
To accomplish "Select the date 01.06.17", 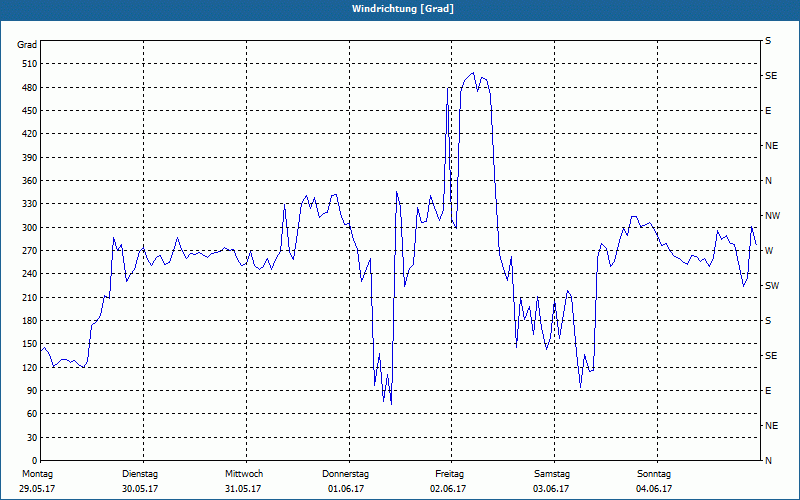I will (x=346, y=489).
